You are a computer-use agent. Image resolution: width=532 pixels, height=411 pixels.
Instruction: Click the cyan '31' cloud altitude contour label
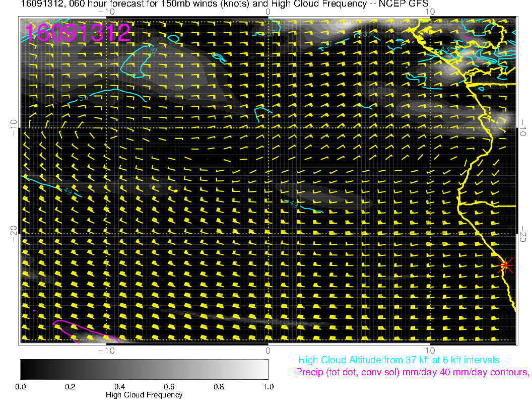(328, 45)
